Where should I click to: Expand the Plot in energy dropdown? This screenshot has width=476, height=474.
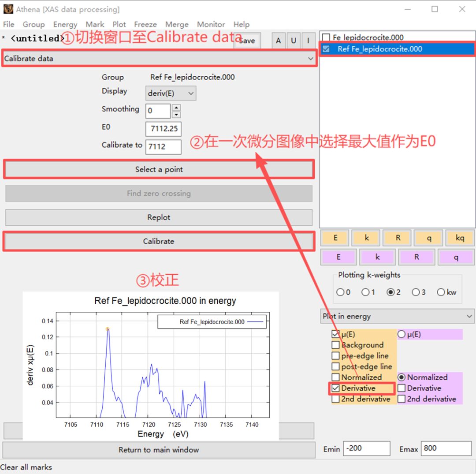397,316
